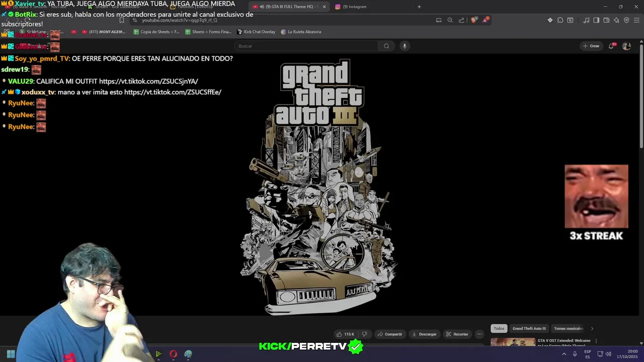The height and width of the screenshot is (362, 644).
Task: Open the three-dot more actions menu under video
Action: (479, 334)
